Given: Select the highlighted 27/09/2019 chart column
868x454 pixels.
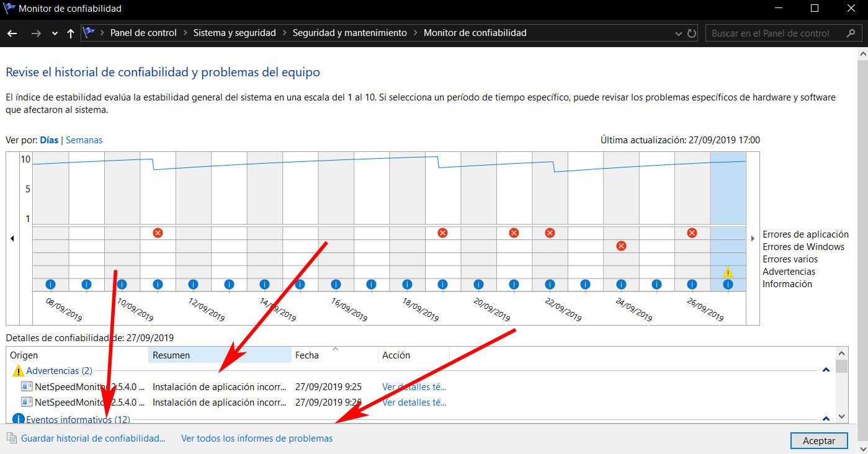Looking at the screenshot, I should (728, 221).
